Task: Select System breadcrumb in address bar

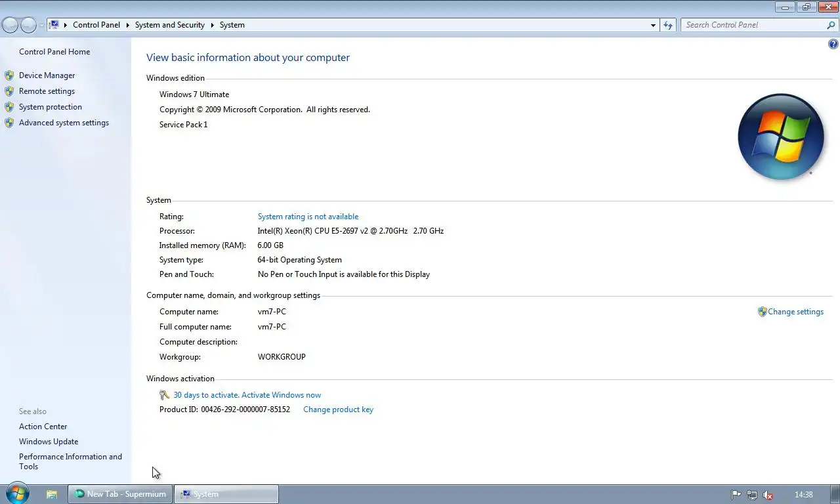Action: (232, 25)
